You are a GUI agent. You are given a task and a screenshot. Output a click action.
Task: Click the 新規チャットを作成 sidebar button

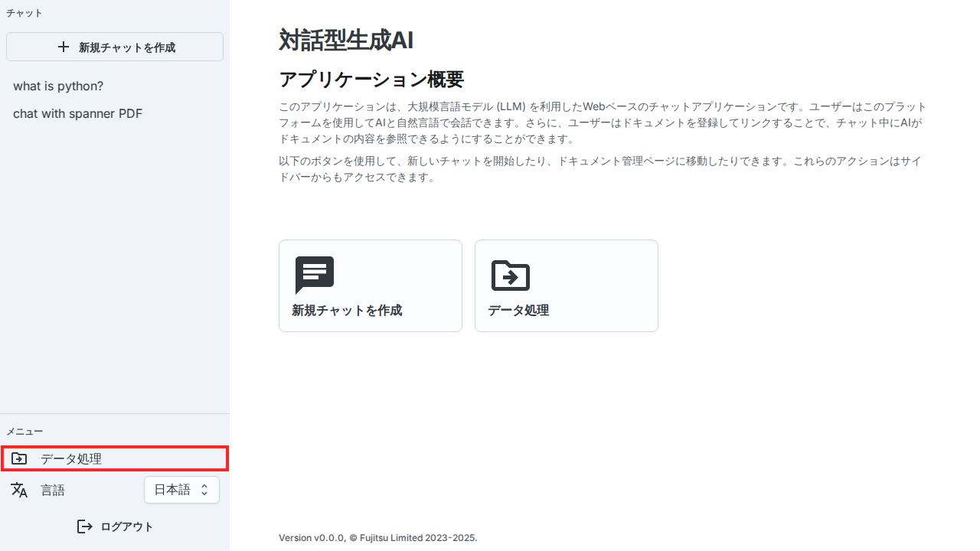(x=115, y=47)
